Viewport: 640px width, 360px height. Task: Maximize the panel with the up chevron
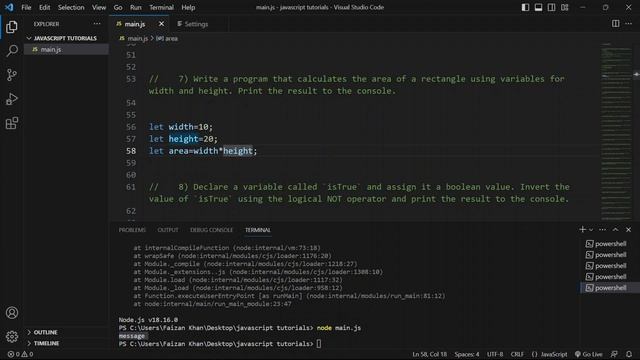pyautogui.click(x=616, y=230)
